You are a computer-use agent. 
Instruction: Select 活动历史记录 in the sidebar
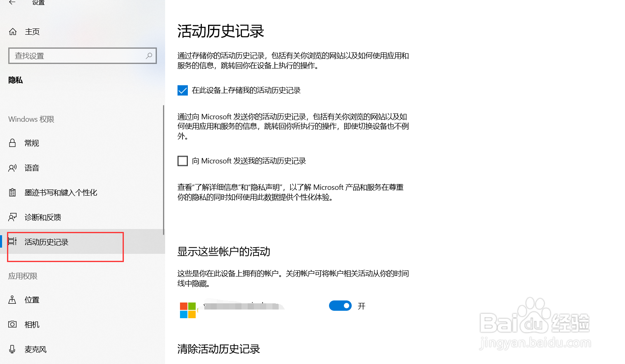click(x=82, y=242)
